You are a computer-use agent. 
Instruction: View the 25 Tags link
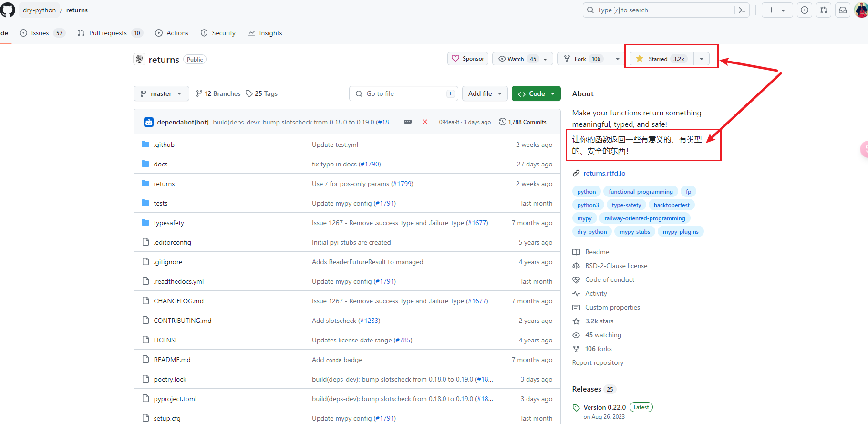pyautogui.click(x=261, y=93)
